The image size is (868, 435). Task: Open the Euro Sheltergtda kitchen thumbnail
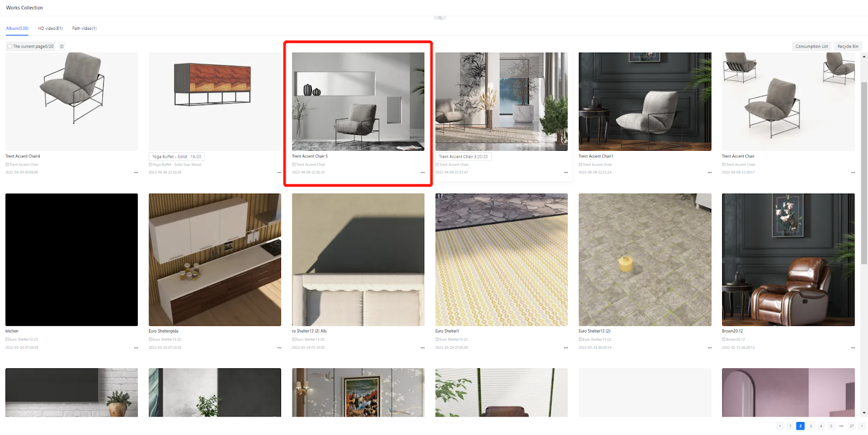(x=215, y=259)
